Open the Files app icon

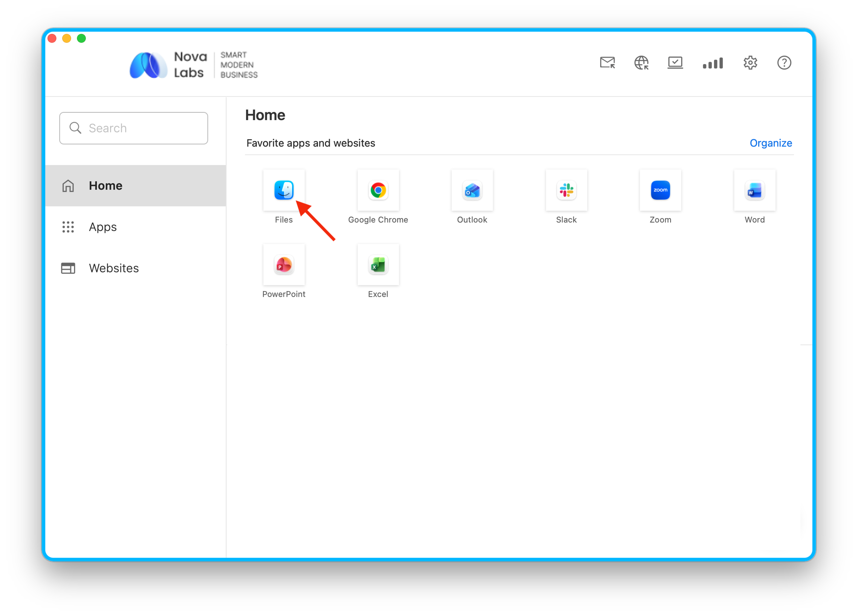coord(284,190)
